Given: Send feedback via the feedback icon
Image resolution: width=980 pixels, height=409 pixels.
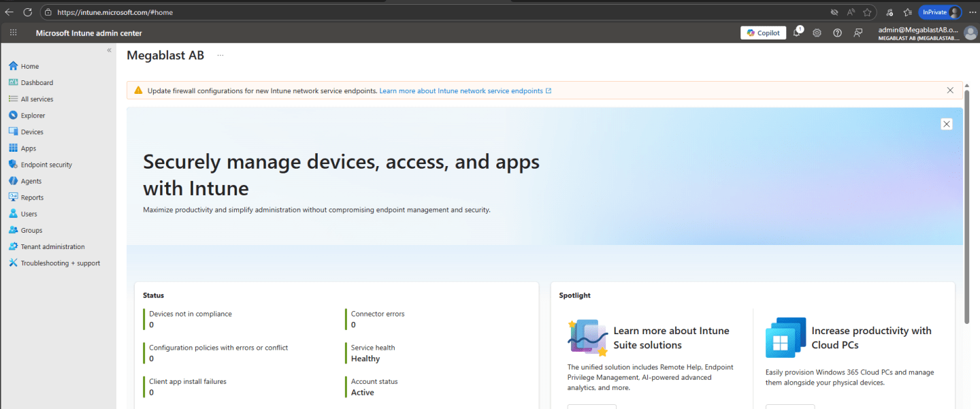Looking at the screenshot, I should pos(857,32).
